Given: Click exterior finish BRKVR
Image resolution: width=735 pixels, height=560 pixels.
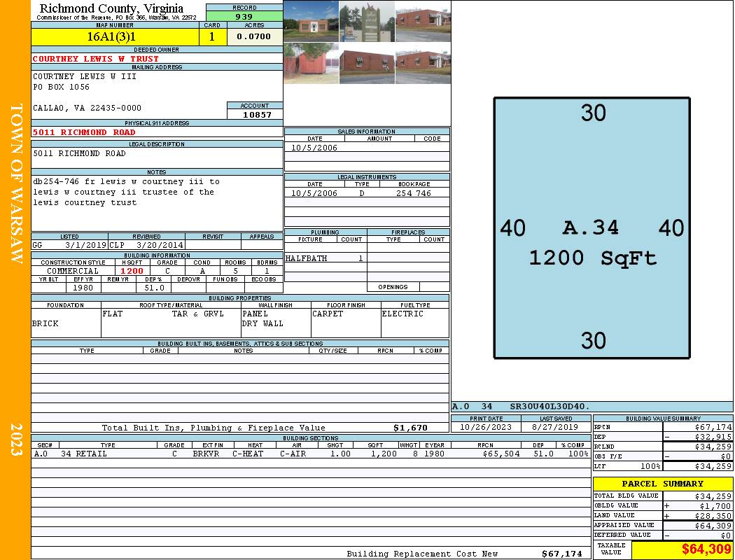Looking at the screenshot, I should click(206, 454).
